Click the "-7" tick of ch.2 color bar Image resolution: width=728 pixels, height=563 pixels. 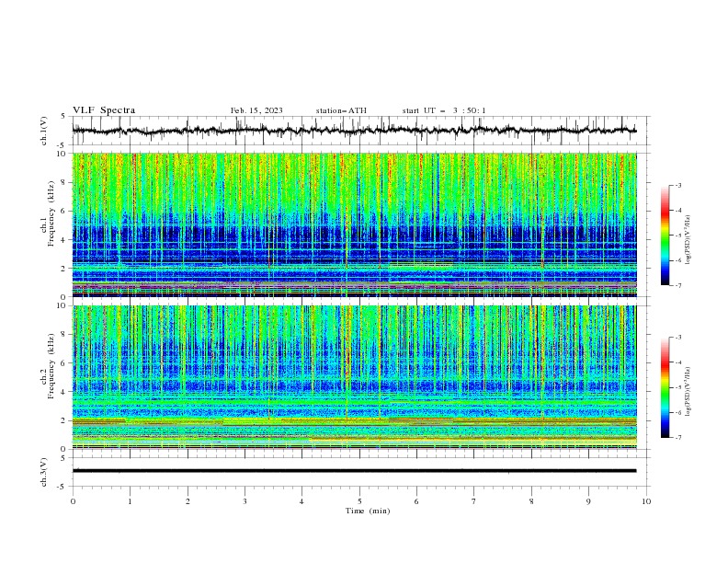click(677, 437)
